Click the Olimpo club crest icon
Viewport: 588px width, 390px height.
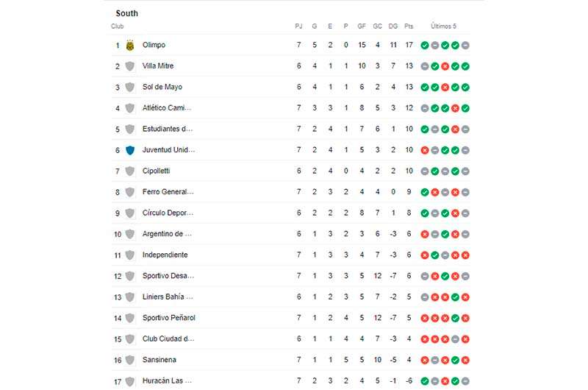pyautogui.click(x=130, y=46)
